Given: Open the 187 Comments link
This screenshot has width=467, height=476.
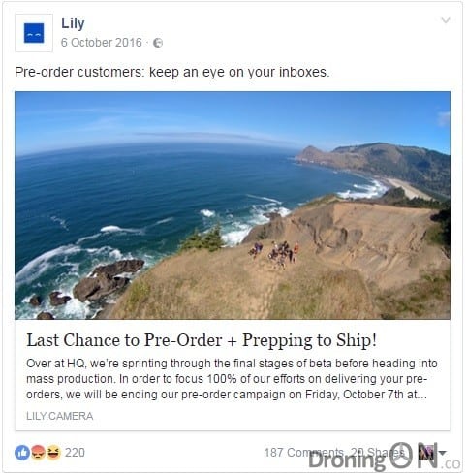Looking at the screenshot, I should [x=304, y=453].
